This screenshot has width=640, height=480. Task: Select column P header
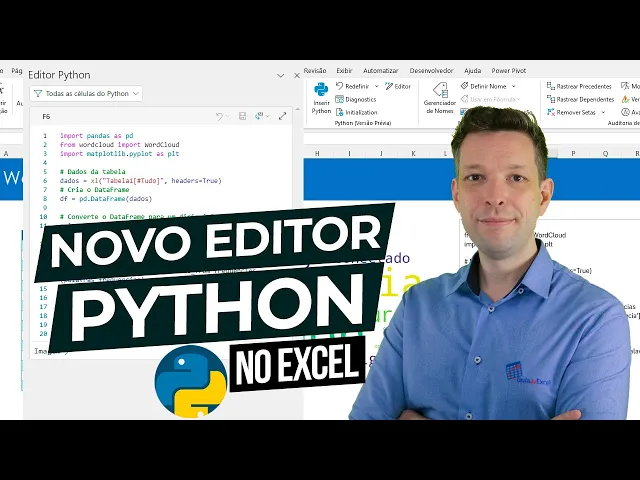[x=573, y=153]
